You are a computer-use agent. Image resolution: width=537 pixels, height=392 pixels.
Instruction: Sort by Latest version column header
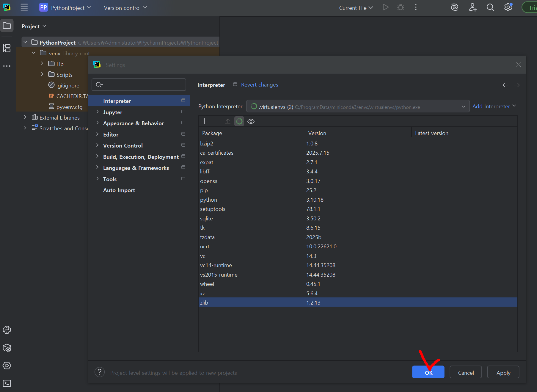tap(464, 133)
